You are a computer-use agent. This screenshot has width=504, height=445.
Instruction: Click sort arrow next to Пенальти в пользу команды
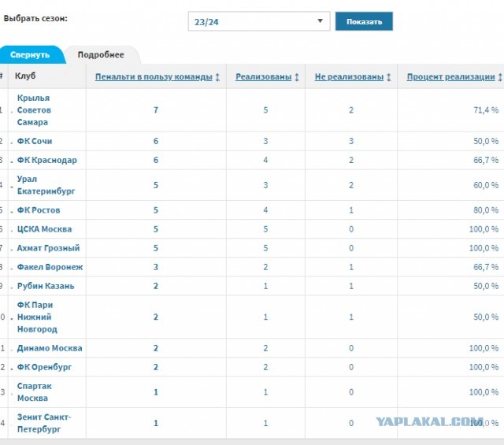[x=217, y=77]
